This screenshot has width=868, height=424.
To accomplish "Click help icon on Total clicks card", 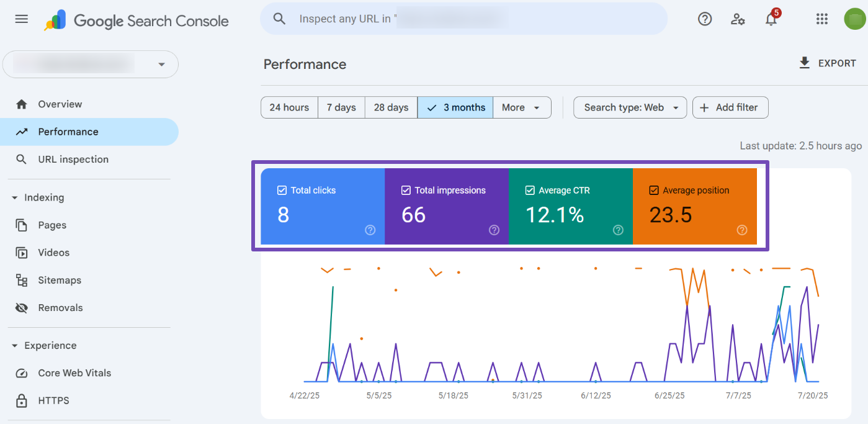I will 370,230.
